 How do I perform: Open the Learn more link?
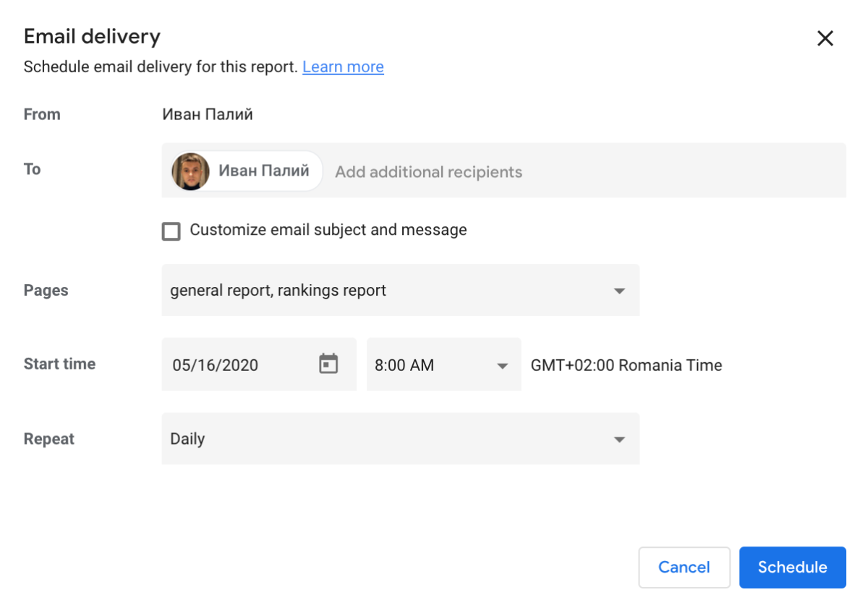tap(343, 67)
